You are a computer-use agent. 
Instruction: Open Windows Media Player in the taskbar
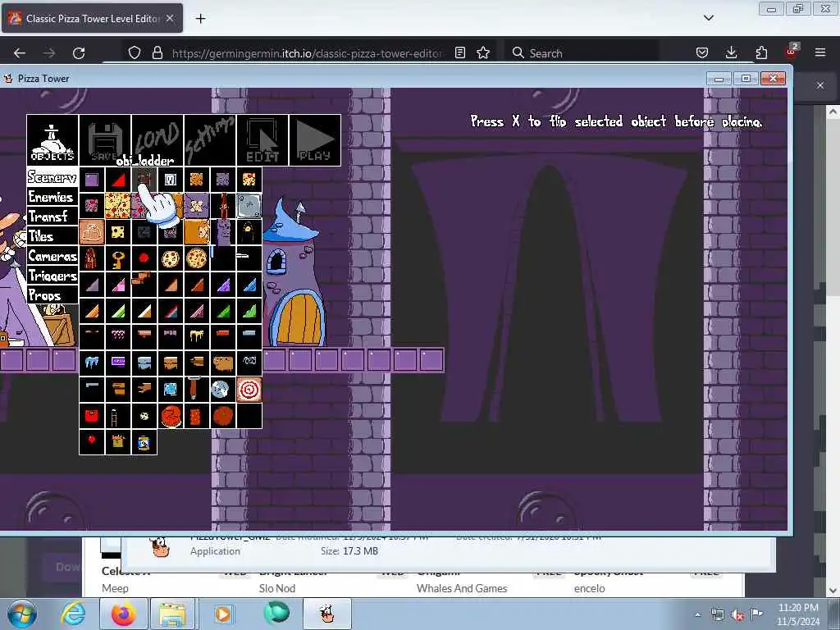pyautogui.click(x=223, y=614)
